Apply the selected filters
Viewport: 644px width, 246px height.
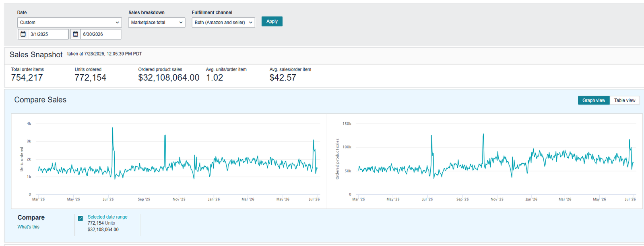(x=272, y=21)
